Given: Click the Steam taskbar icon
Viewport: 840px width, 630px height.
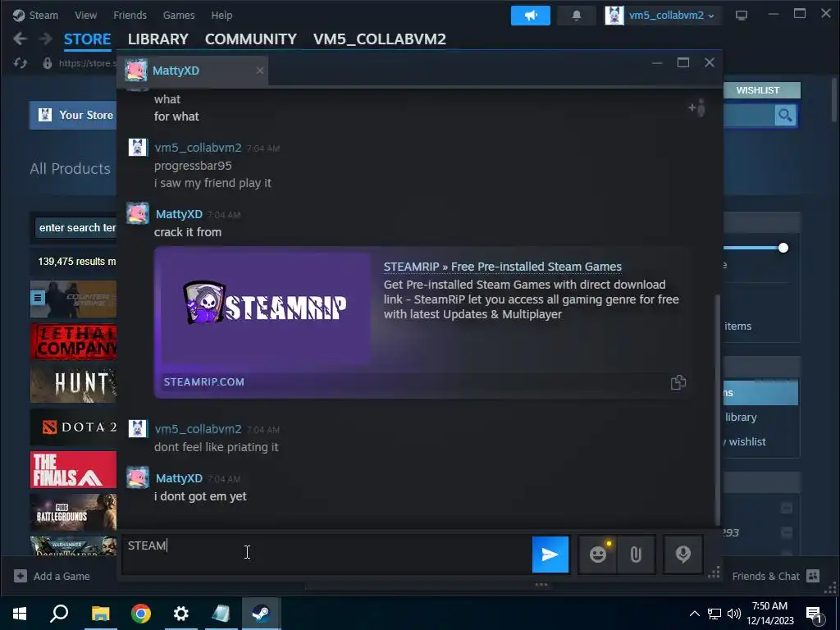Looking at the screenshot, I should coord(261,614).
